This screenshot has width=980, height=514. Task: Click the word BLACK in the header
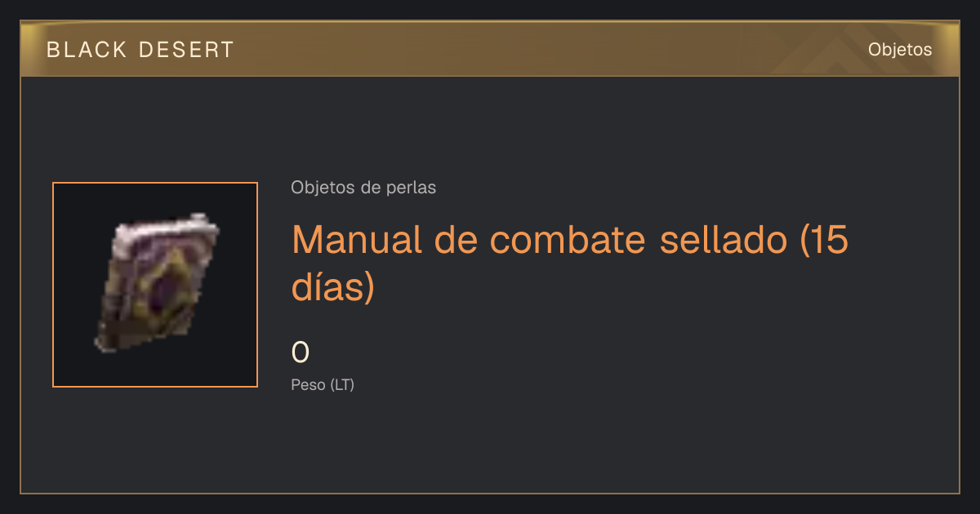tap(87, 50)
